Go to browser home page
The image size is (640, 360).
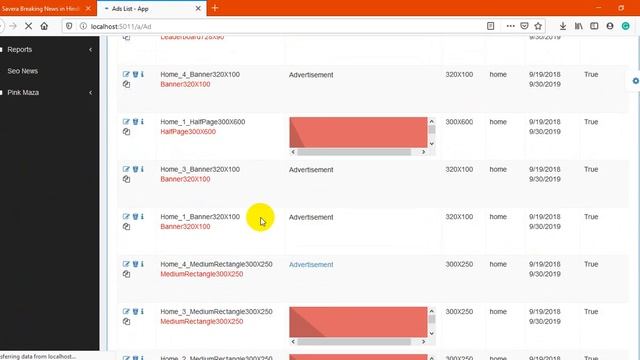click(44, 26)
